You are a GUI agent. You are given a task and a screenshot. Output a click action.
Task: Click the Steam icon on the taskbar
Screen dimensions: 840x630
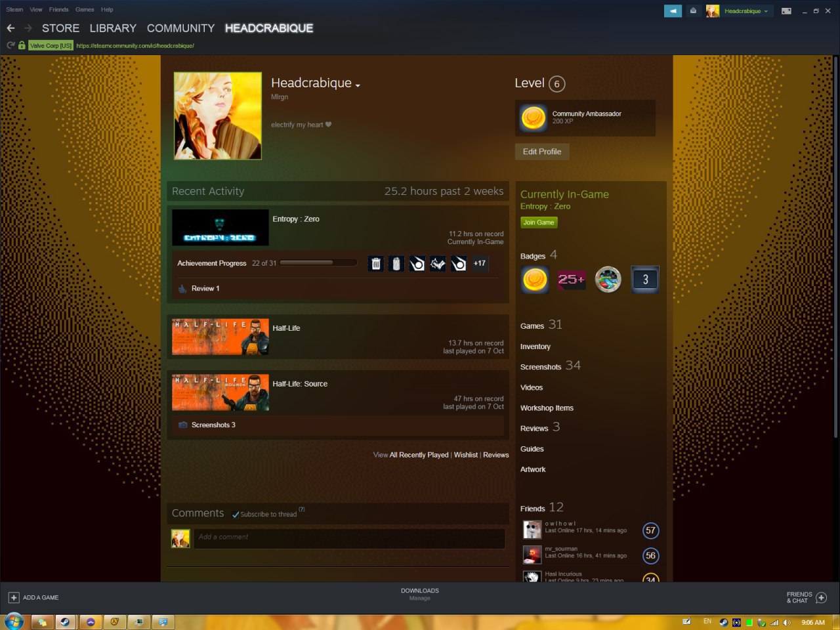coord(66,621)
